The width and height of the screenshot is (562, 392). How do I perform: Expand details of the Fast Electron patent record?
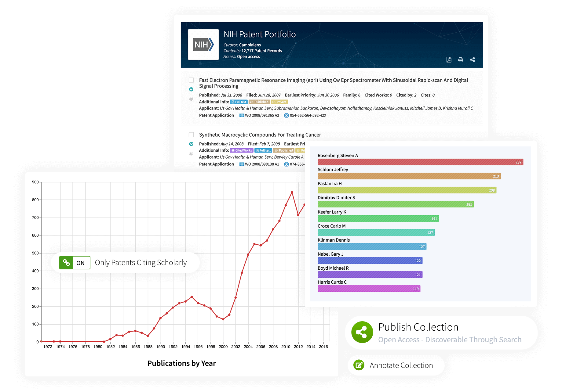click(x=191, y=89)
